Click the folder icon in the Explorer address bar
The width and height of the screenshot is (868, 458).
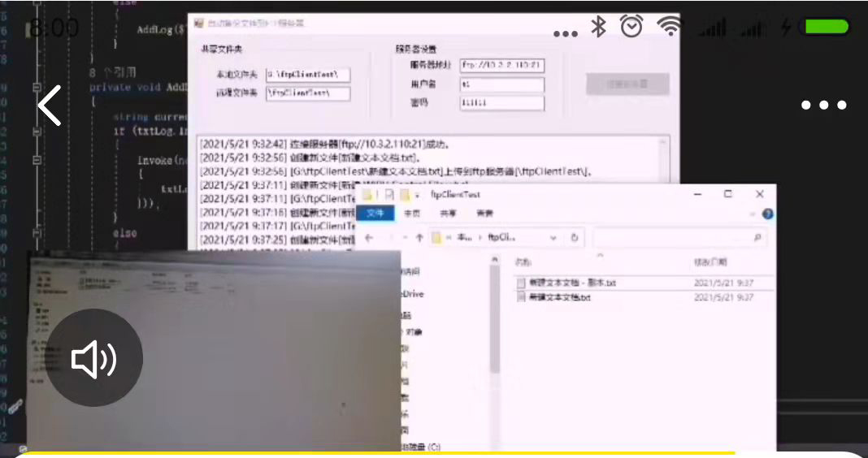click(436, 238)
